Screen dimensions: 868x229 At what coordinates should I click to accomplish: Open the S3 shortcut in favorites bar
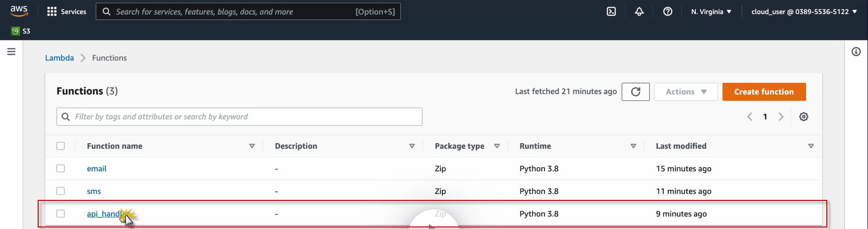21,31
